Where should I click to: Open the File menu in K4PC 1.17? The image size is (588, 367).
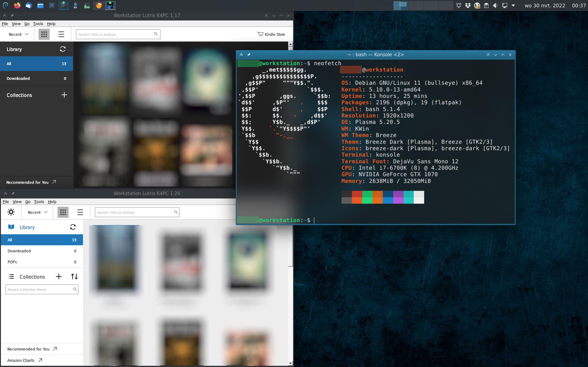(5, 24)
